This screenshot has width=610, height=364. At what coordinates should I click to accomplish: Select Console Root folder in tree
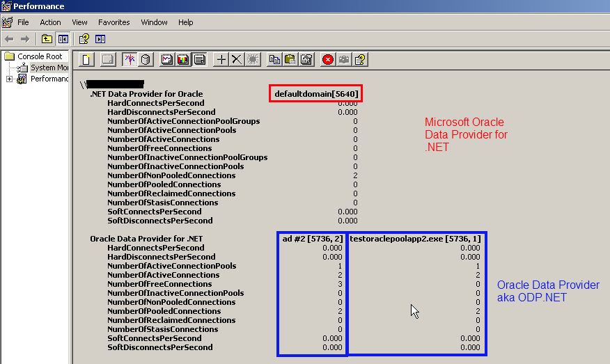[39, 56]
